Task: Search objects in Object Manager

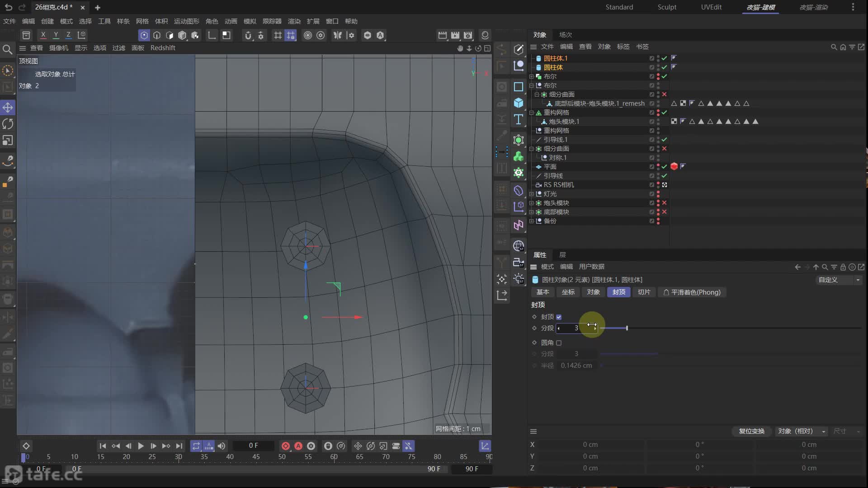Action: 834,47
